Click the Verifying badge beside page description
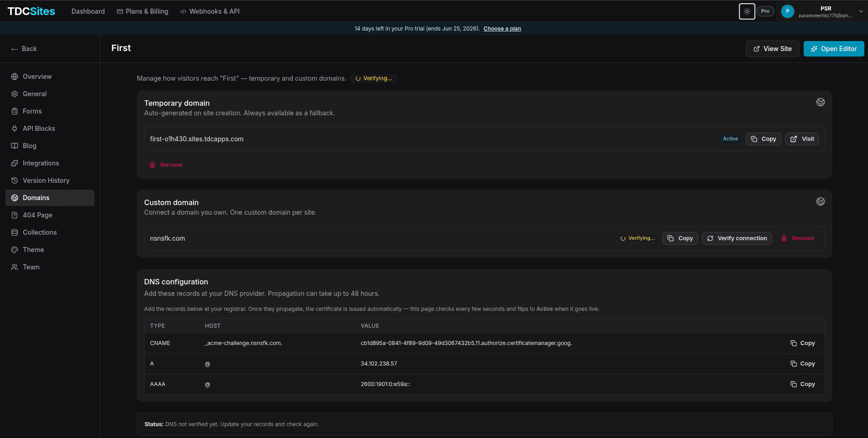This screenshot has height=438, width=868. click(374, 78)
